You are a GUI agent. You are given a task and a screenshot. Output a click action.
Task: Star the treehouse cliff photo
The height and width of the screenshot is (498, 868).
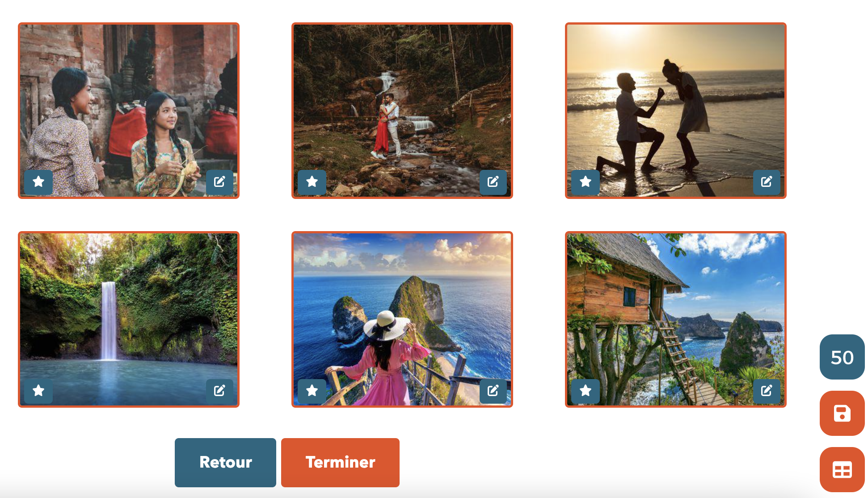tap(586, 391)
